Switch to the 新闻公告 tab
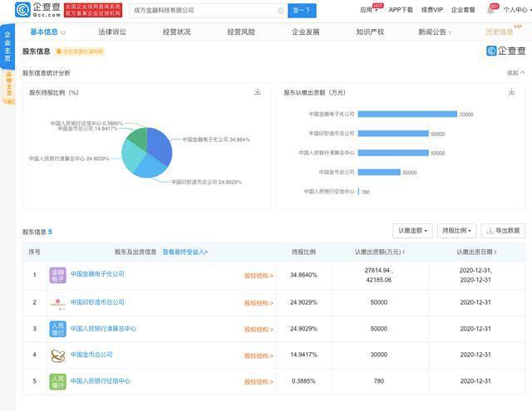Viewport: 532px width, 411px height. 432,32
